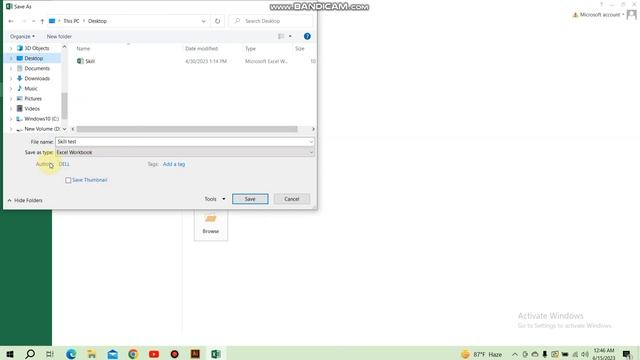This screenshot has height=360, width=640.
Task: Click the file list horizontal scrollbar
Action: (187, 129)
